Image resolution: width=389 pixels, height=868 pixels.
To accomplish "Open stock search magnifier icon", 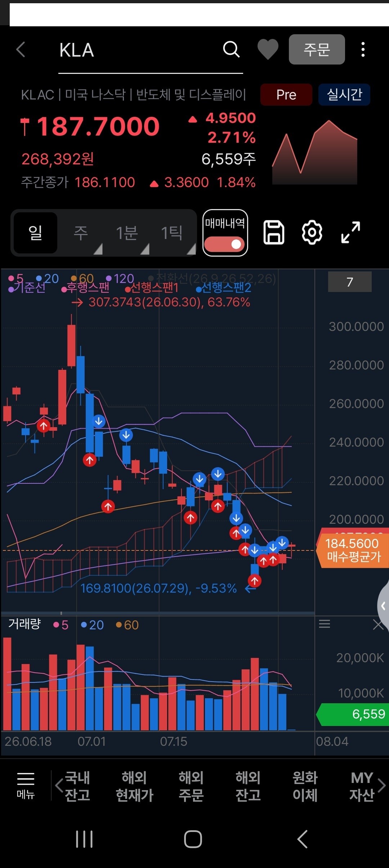I will pyautogui.click(x=231, y=49).
